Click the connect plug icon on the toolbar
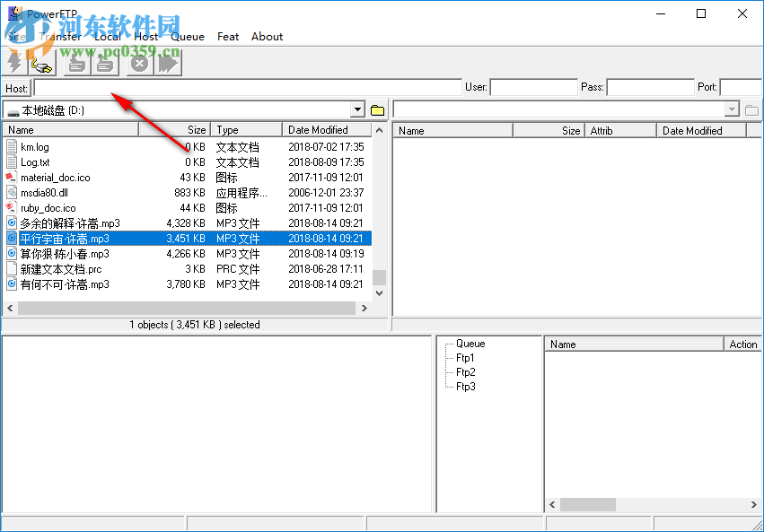Image resolution: width=764 pixels, height=532 pixels. point(41,65)
